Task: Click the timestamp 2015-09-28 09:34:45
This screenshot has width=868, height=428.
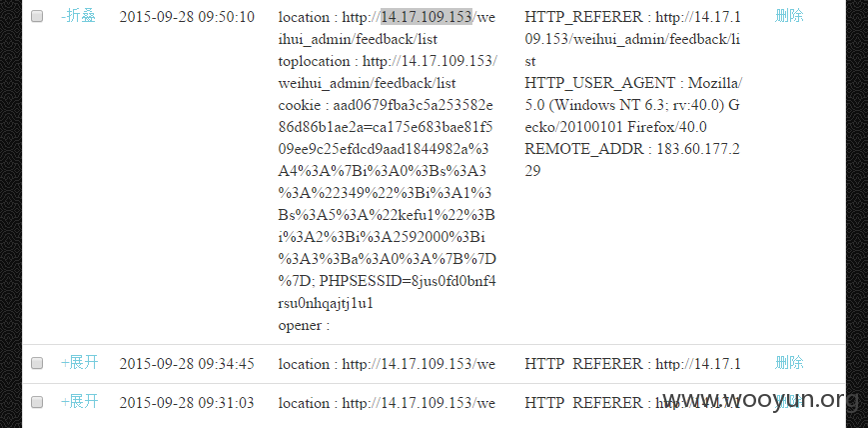Action: pos(187,364)
